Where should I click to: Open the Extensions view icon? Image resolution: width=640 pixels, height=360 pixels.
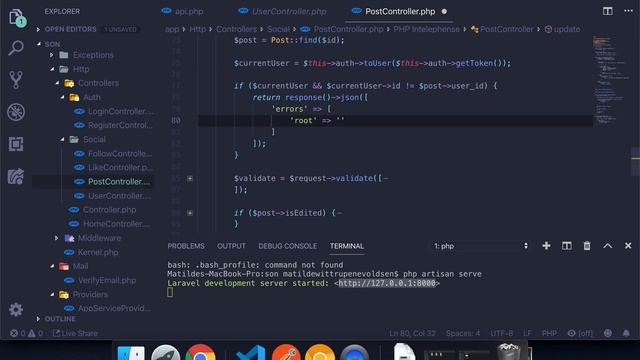coord(16,144)
